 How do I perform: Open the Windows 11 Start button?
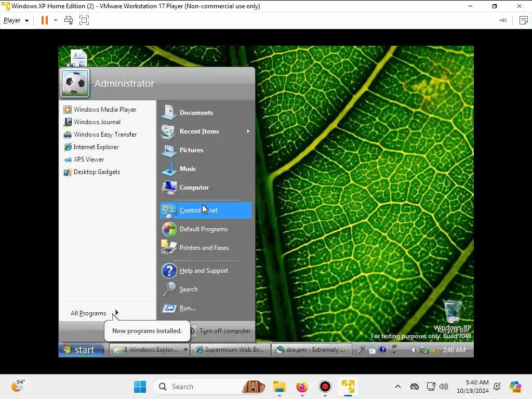pos(140,387)
